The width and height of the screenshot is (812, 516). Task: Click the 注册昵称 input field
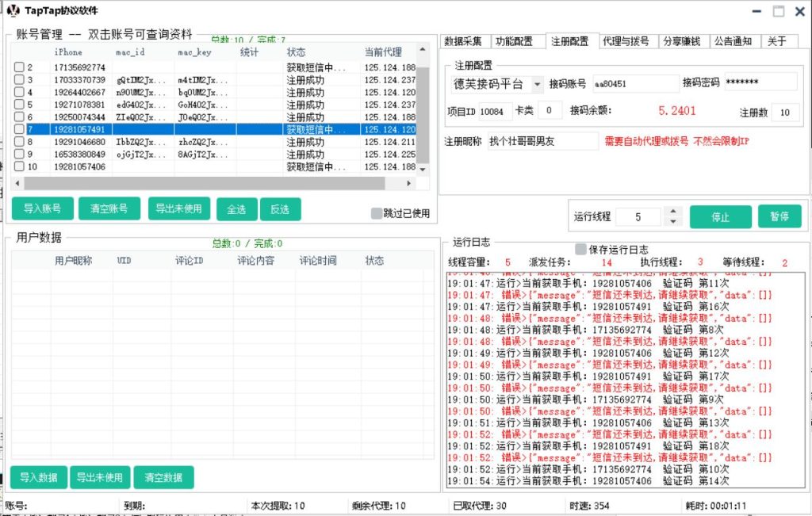[542, 141]
